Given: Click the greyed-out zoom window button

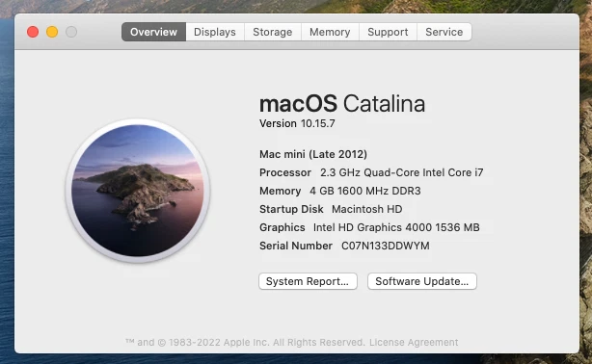Looking at the screenshot, I should [x=71, y=32].
